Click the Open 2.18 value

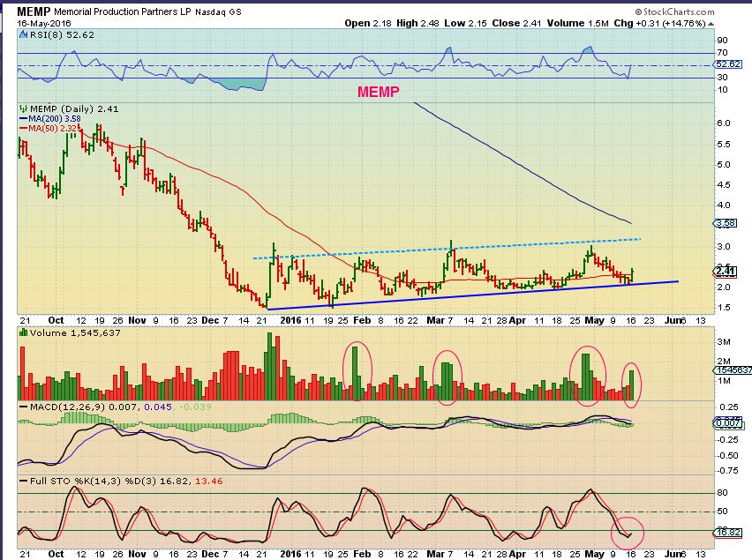(x=368, y=23)
